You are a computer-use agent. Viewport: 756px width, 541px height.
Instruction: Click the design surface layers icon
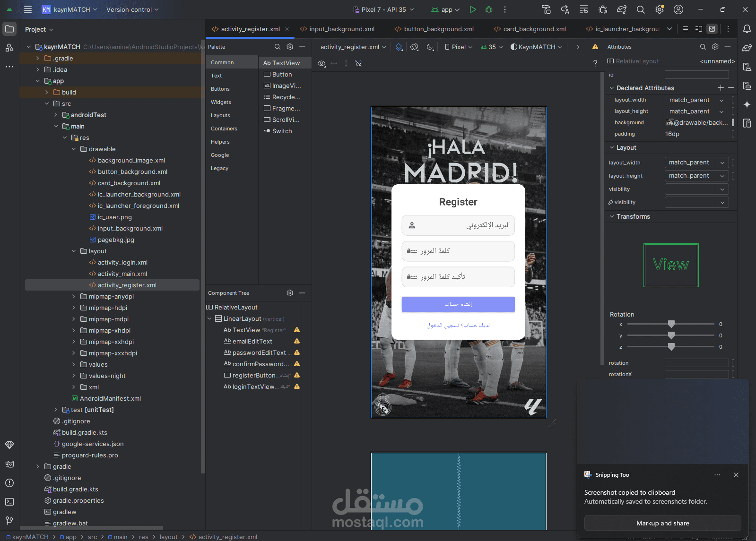(399, 47)
